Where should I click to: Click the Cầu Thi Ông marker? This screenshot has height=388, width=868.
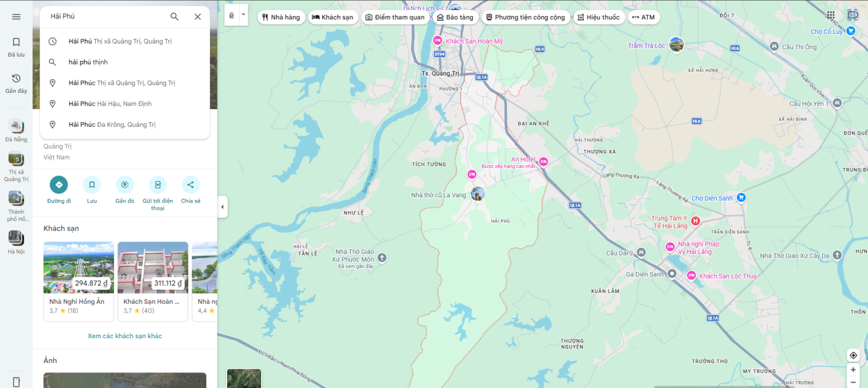pos(773,48)
